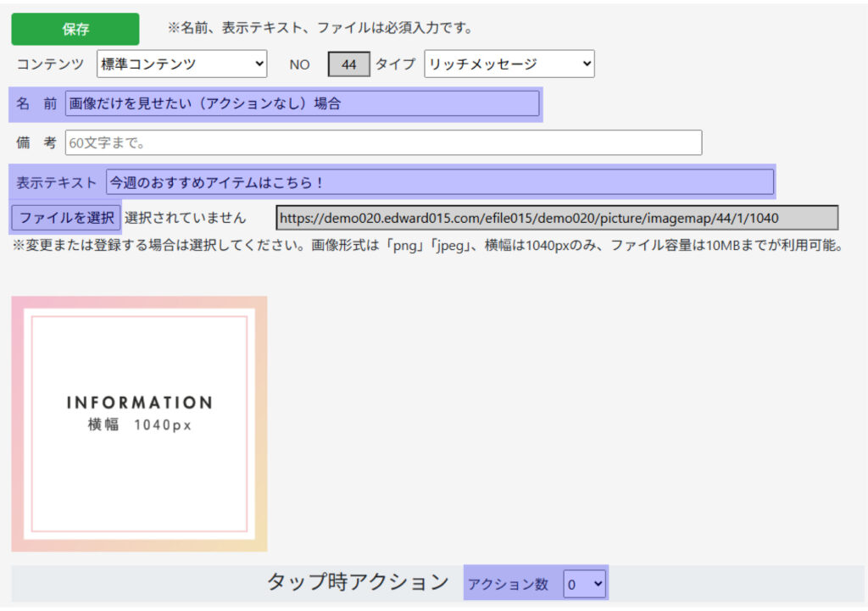Click the 表示テキスト input field
This screenshot has width=868, height=611.
[440, 182]
